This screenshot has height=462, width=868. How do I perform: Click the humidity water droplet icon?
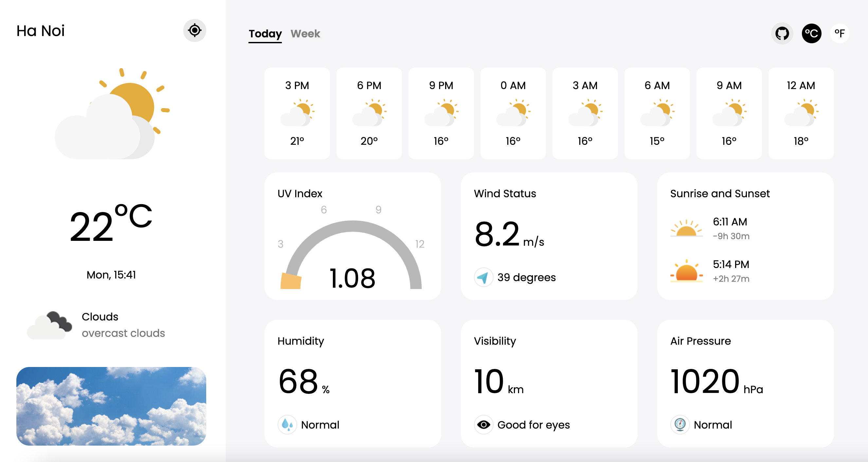point(287,425)
